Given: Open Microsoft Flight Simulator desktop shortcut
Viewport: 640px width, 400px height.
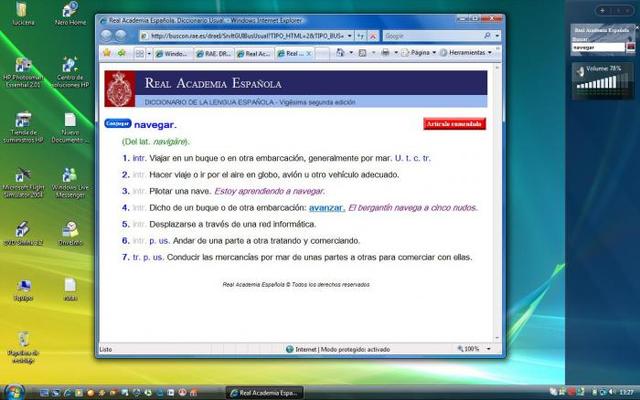Looking at the screenshot, I should [x=23, y=182].
